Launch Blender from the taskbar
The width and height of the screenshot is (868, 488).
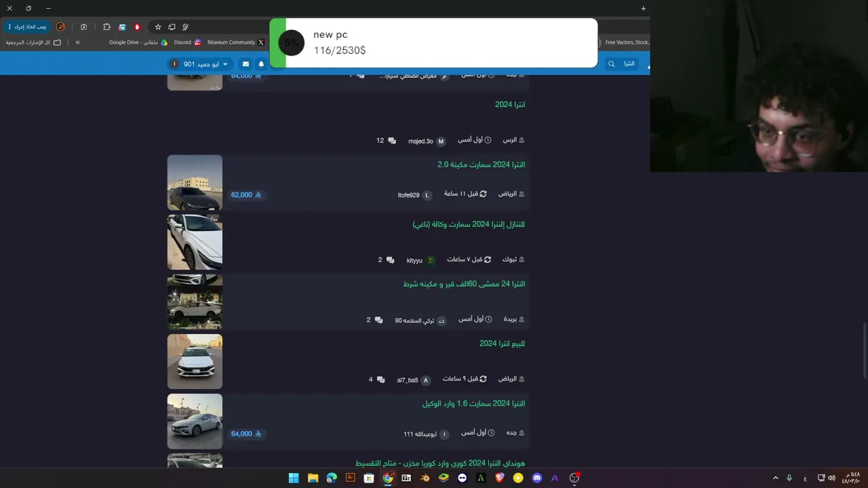[425, 478]
